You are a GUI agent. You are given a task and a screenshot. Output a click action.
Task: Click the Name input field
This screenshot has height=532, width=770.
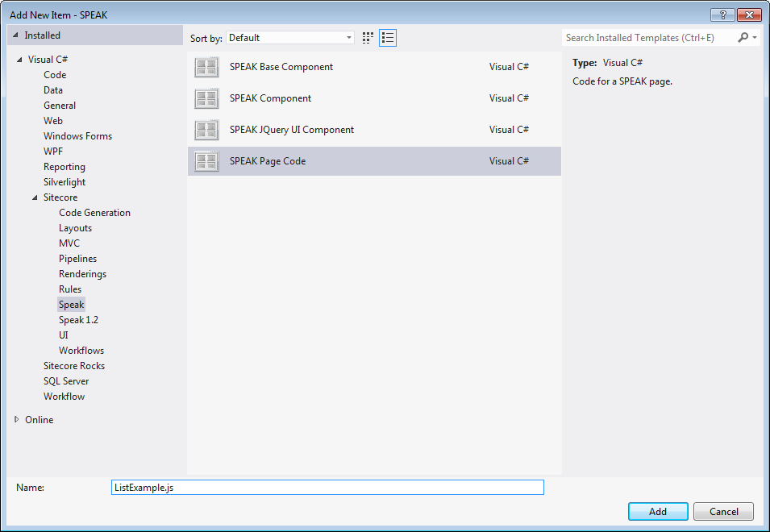point(327,488)
